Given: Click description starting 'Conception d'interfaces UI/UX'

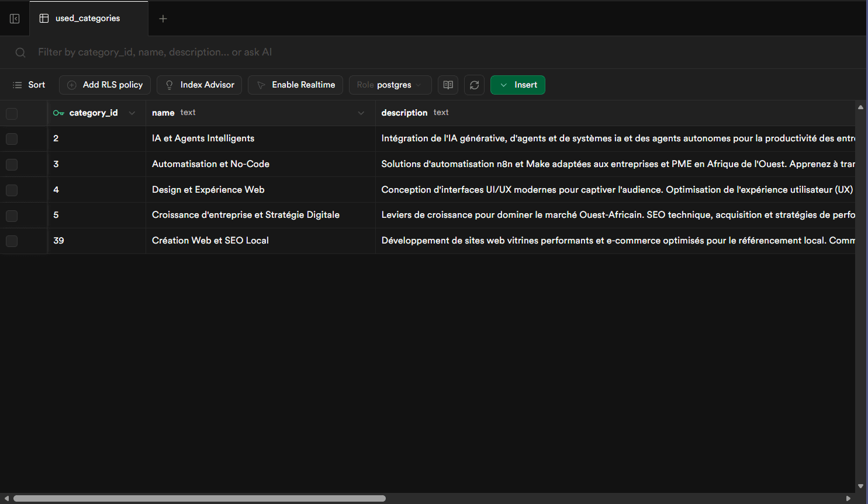Looking at the screenshot, I should pyautogui.click(x=615, y=190).
